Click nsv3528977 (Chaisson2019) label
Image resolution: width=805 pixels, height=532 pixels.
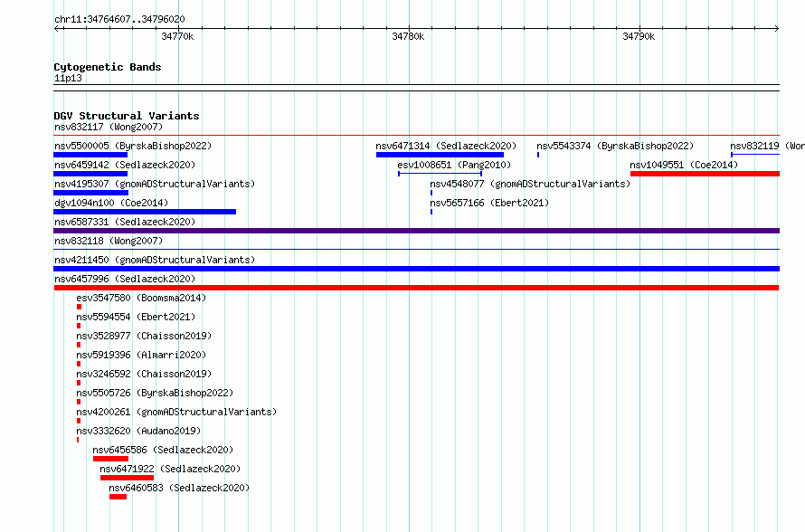pos(144,336)
